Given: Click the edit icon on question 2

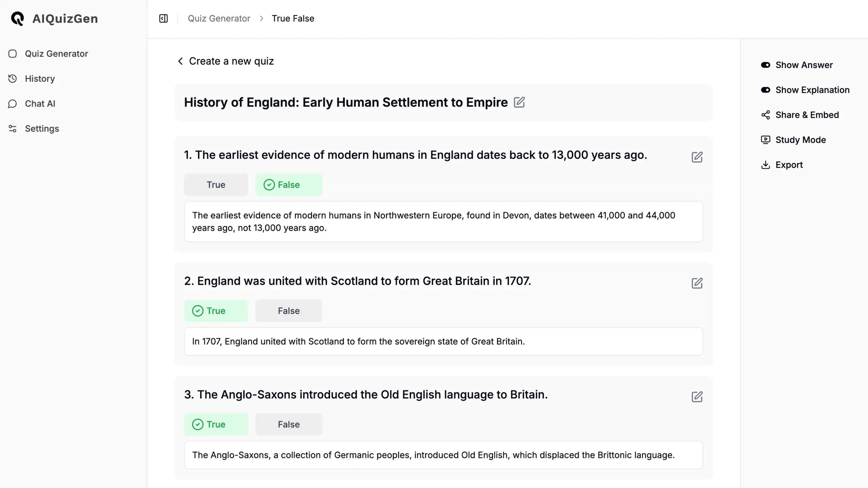Looking at the screenshot, I should tap(696, 282).
